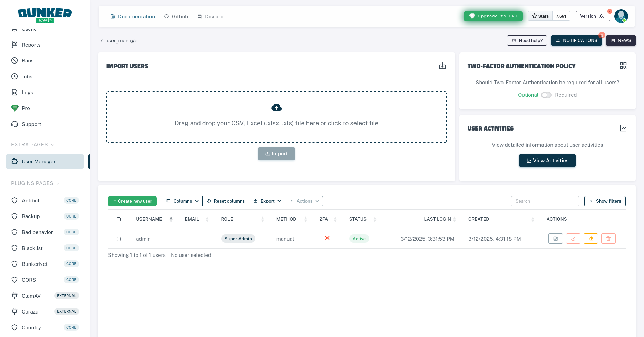Click the Create new user button
This screenshot has width=644, height=337.
132,201
